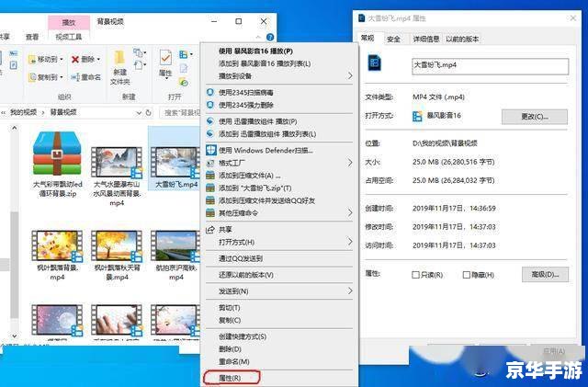Viewport: 588px width, 387px height.
Task: Click the 高级(D)... button
Action: (532, 274)
